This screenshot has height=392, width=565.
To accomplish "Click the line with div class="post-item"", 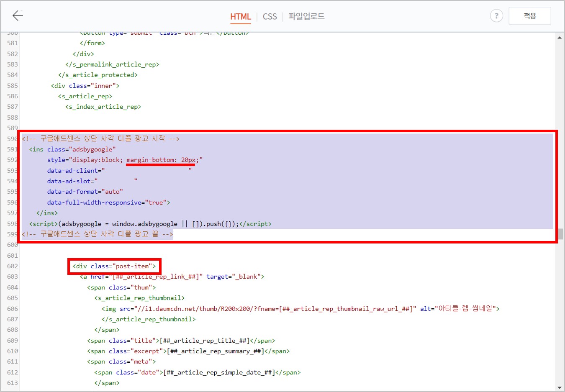I will (114, 266).
